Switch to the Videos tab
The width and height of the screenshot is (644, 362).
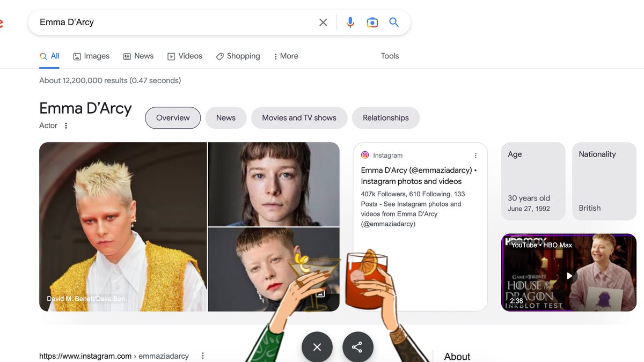point(185,56)
